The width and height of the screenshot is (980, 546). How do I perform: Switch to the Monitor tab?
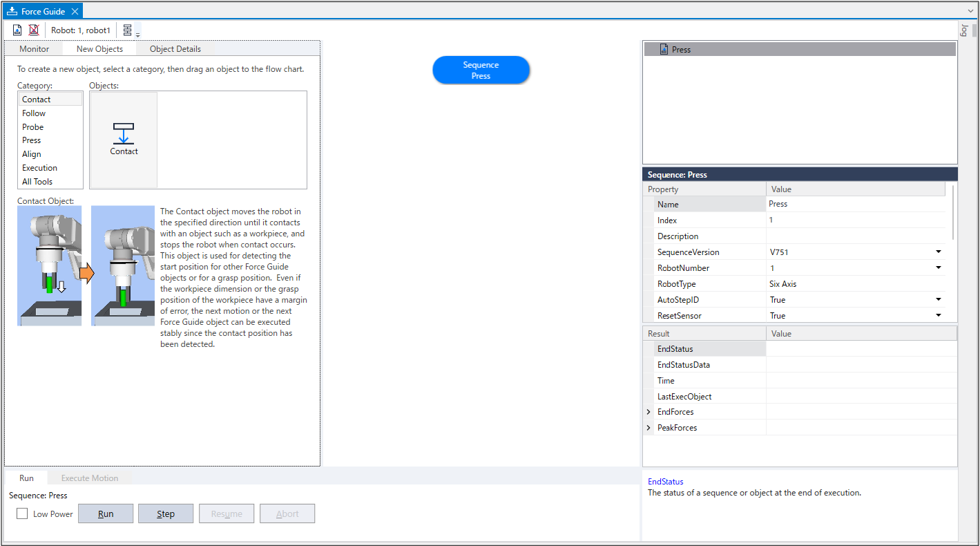34,49
